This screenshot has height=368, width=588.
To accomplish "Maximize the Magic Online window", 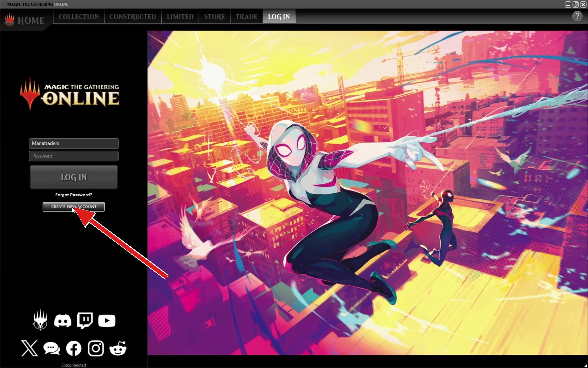I will [575, 4].
